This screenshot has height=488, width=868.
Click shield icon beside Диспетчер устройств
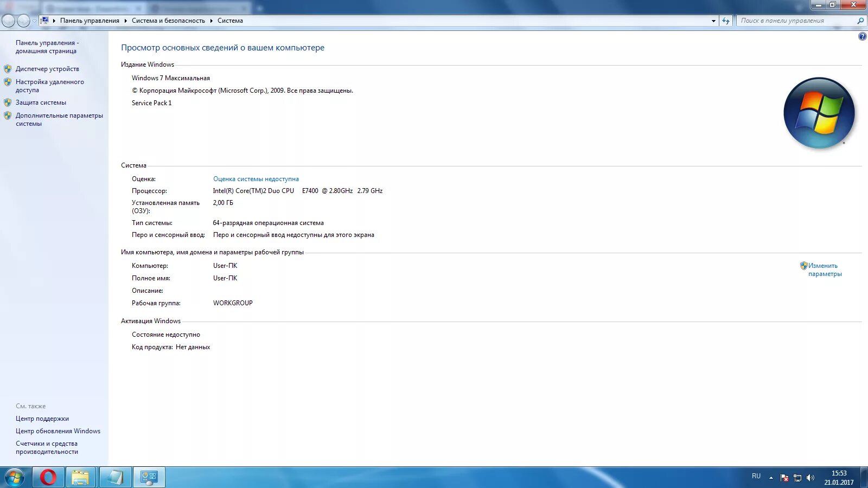8,69
